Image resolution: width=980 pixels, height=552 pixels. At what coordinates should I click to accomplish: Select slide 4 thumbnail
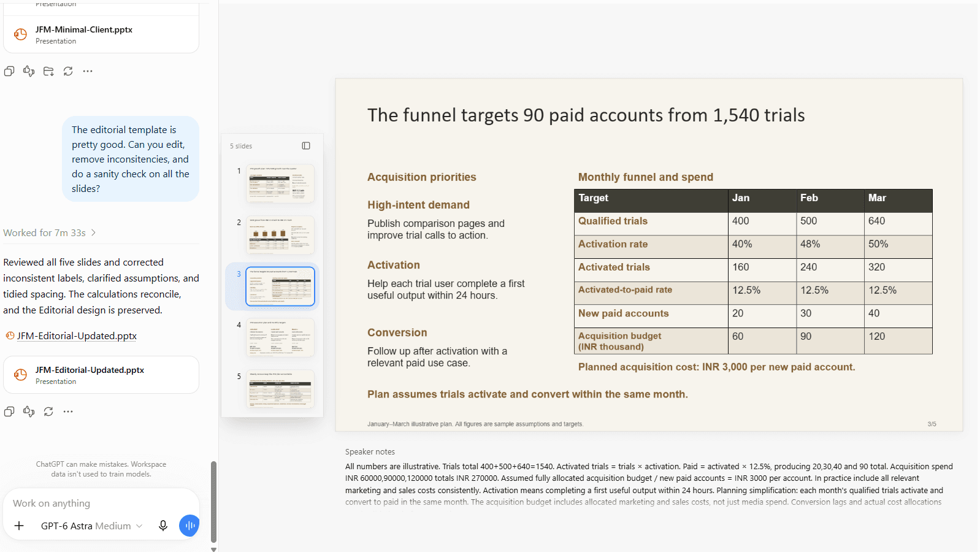coord(280,337)
